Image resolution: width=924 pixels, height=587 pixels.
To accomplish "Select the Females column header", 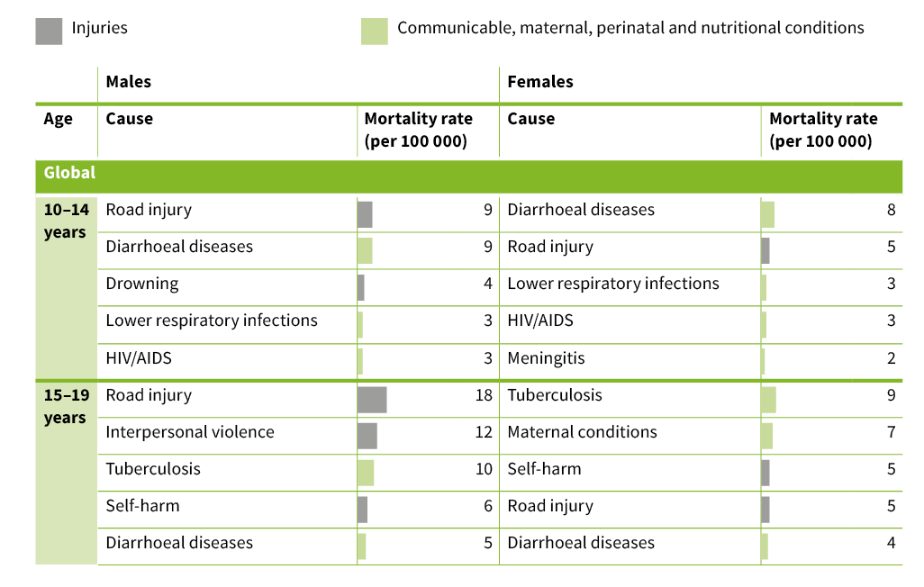I will (540, 82).
